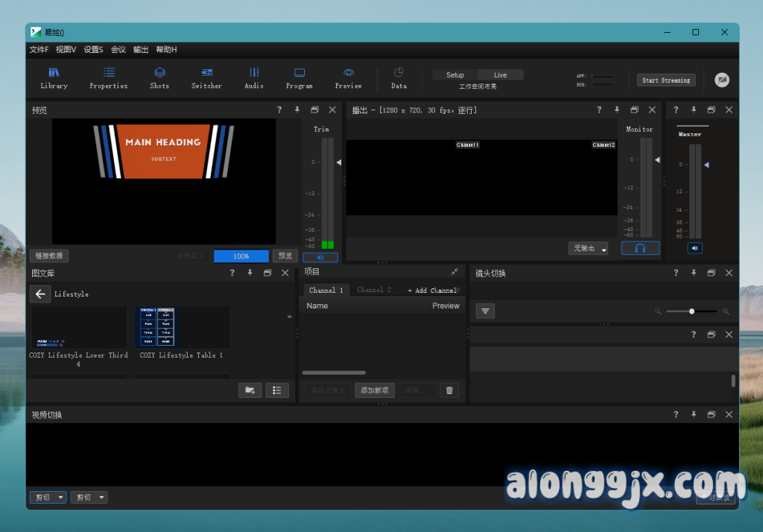This screenshot has width=763, height=532.
Task: Click the back arrow beside Lifestyle
Action: (40, 294)
